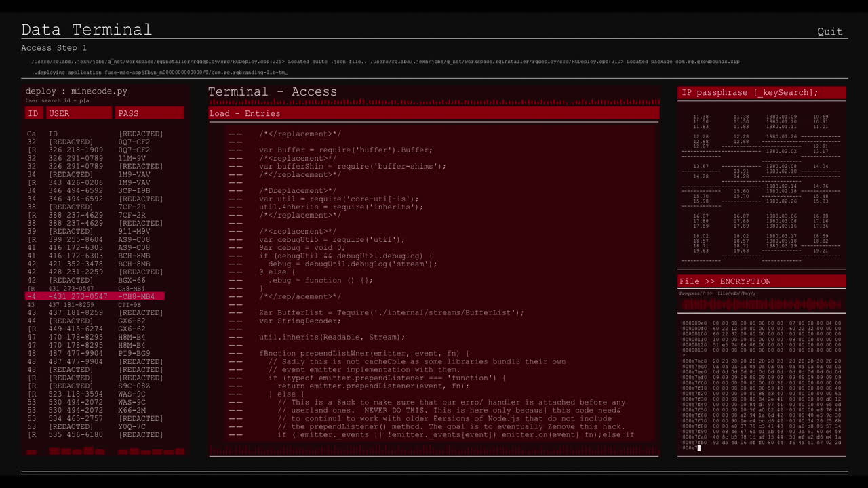Click the blinking cursor in the hex dump panel
The height and width of the screenshot is (488, 868).
pyautogui.click(x=698, y=447)
